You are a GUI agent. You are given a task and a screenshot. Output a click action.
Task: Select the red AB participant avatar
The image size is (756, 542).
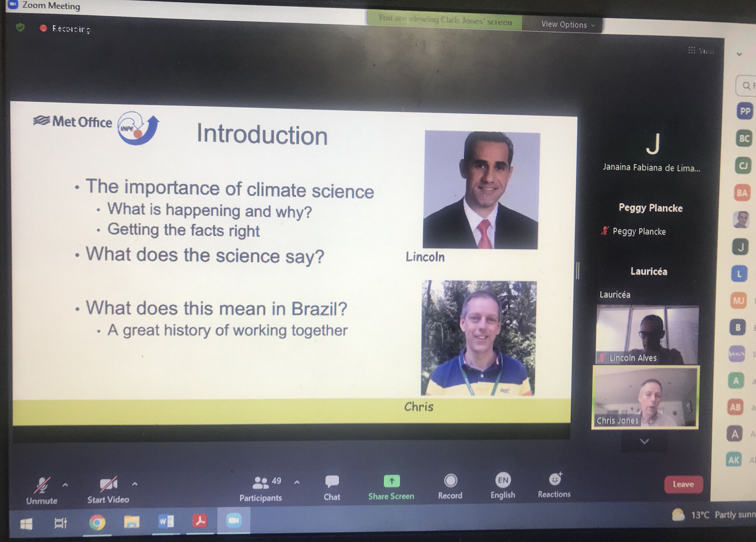tap(735, 407)
